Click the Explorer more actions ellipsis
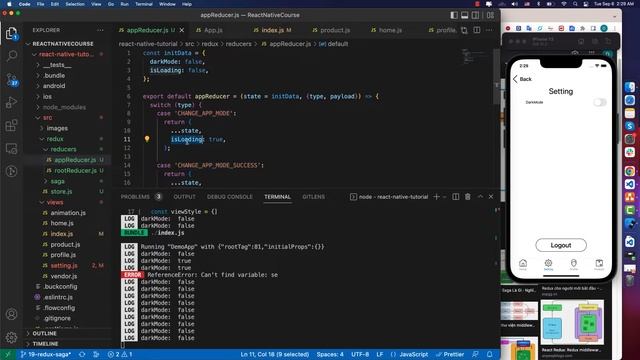Screen dimensions: 640x360 point(100,30)
